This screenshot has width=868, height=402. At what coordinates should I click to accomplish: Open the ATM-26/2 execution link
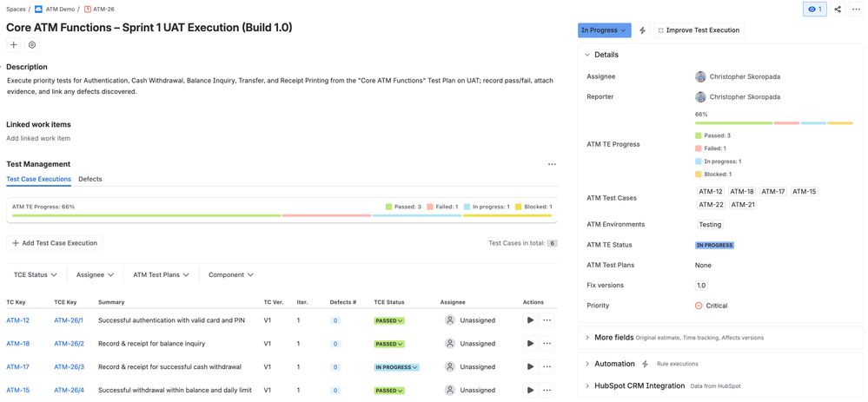[x=70, y=344]
